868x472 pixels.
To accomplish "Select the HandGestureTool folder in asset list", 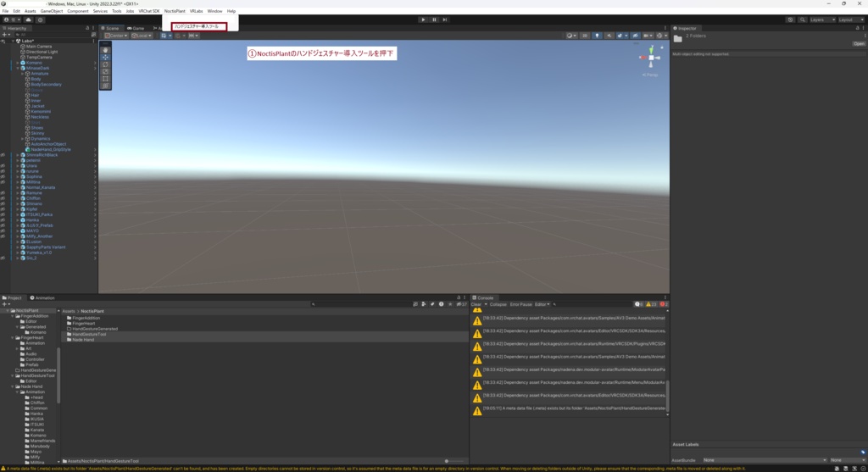I will (89, 334).
